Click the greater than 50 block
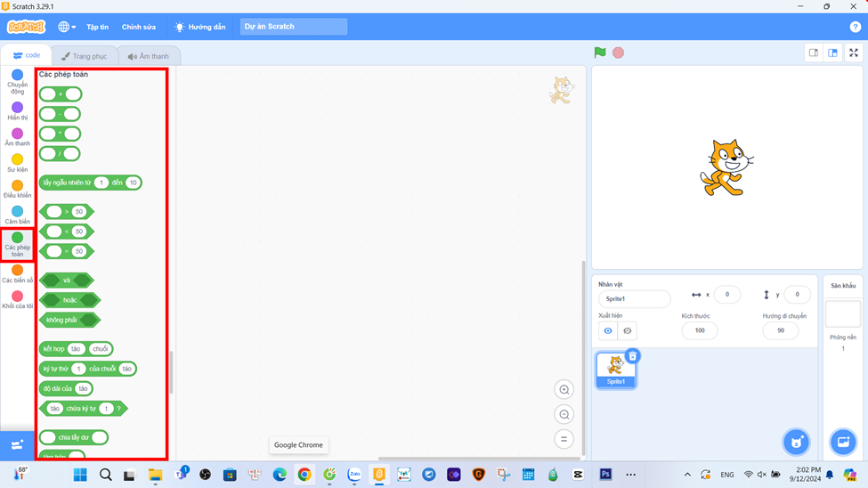868x488 pixels. (x=67, y=212)
